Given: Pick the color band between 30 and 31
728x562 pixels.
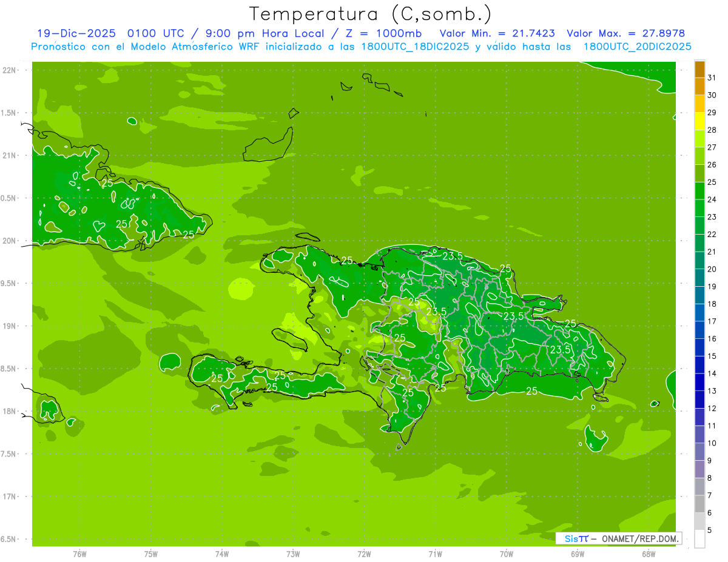Looking at the screenshot, I should 699,87.
